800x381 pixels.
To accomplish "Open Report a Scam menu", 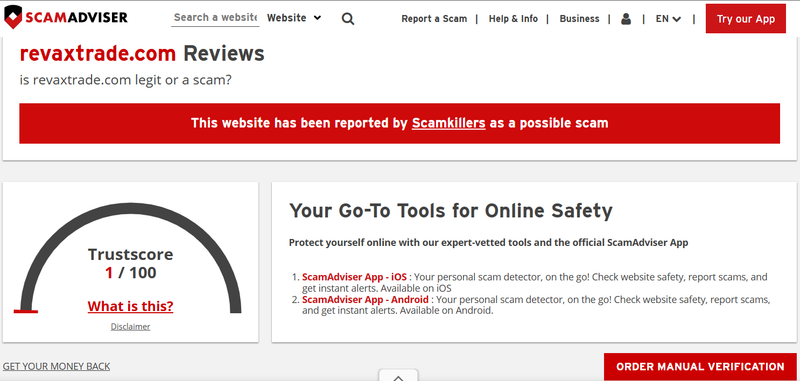I will coord(434,19).
